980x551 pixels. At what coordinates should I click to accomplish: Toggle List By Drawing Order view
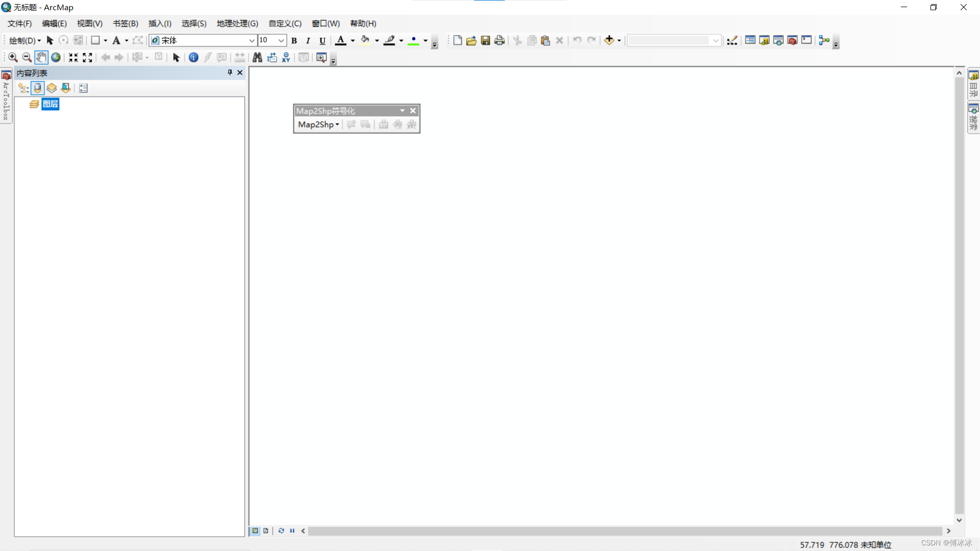point(23,88)
